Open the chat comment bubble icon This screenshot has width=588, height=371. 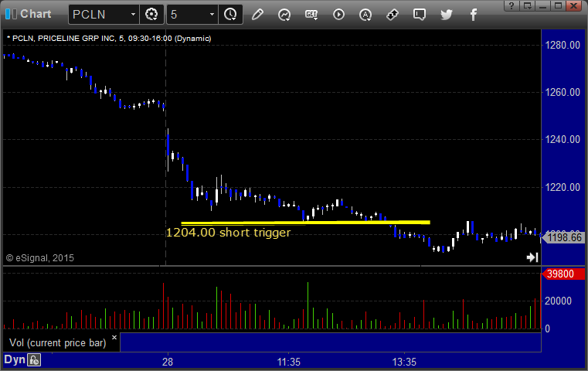point(420,15)
